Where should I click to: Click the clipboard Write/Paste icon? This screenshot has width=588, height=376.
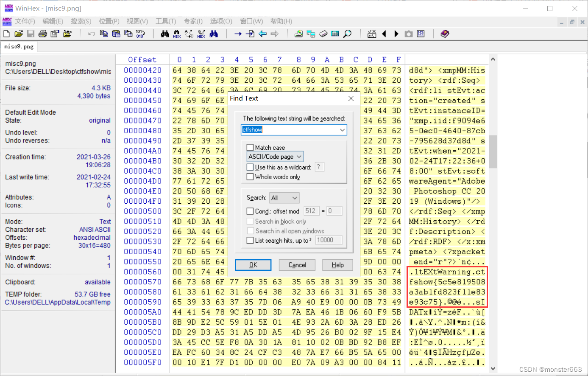coord(116,34)
